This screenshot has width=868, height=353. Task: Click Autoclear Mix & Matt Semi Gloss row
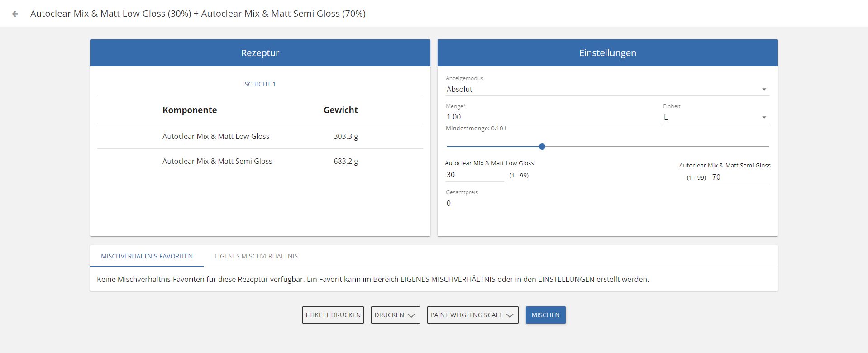tap(260, 161)
